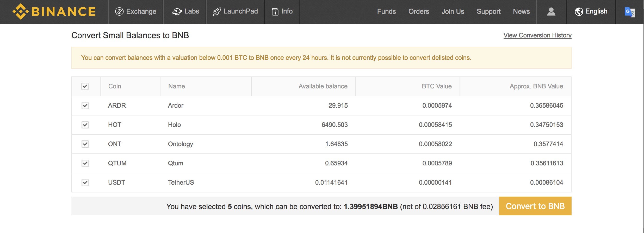
Task: Open the Funds menu
Action: 386,11
